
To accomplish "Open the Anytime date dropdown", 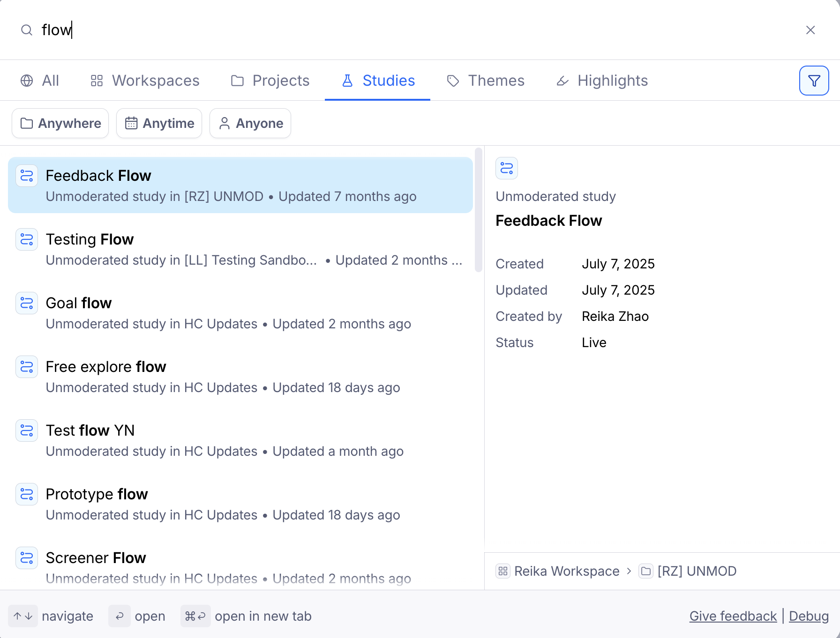I will (x=159, y=123).
